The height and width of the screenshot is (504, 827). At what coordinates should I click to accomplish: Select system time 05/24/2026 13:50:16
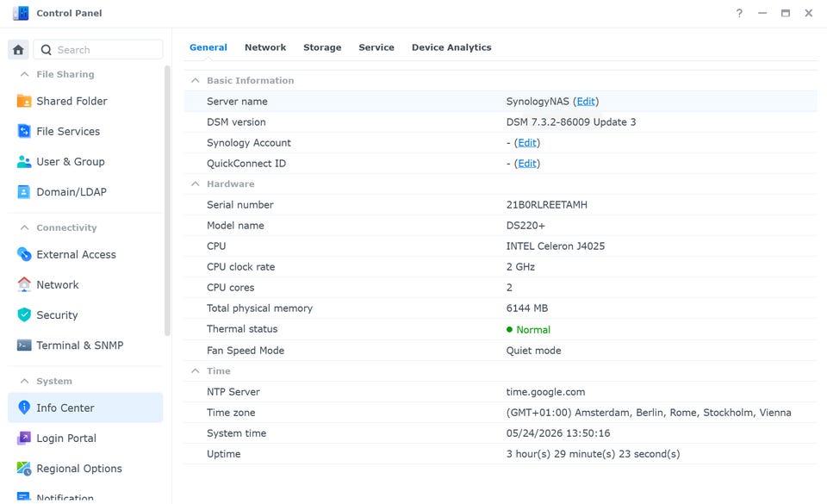[558, 433]
